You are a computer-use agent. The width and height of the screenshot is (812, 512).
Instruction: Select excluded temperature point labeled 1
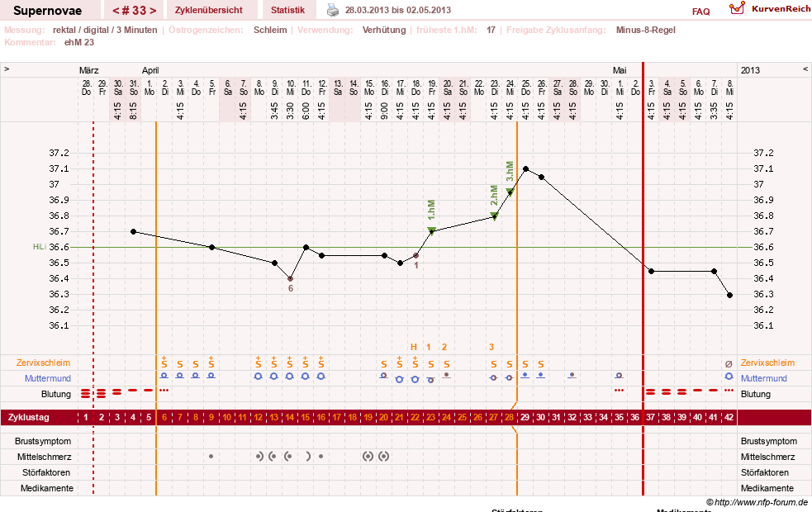pyautogui.click(x=415, y=256)
